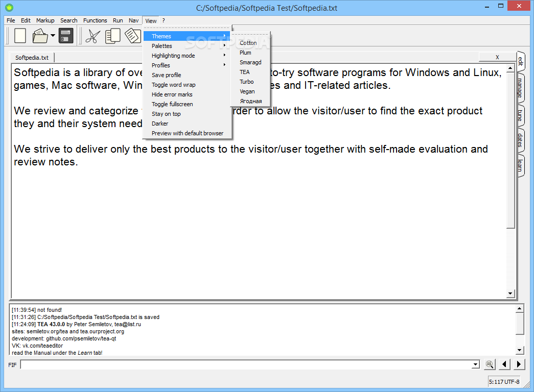Enable Stay on top option
Screen dimensions: 534x392
tap(187, 114)
